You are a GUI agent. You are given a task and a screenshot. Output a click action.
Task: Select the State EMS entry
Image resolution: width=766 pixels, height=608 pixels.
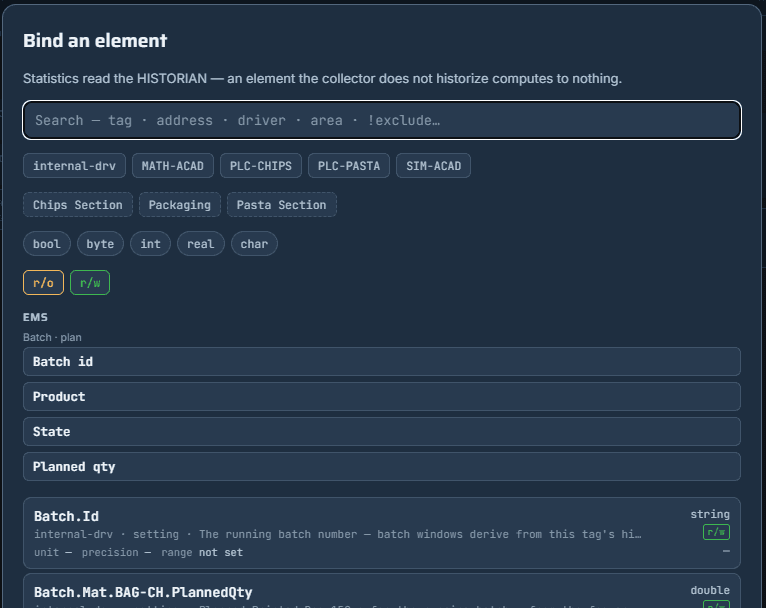382,432
